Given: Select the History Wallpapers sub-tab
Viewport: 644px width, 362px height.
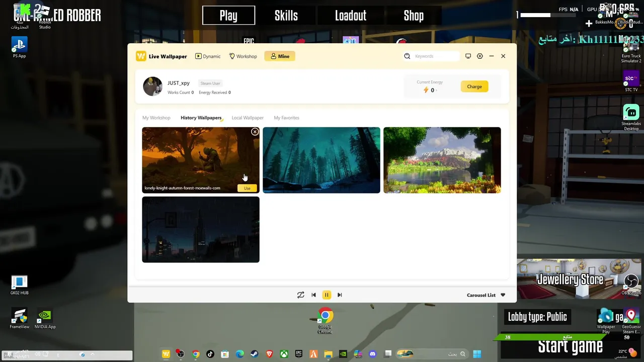Looking at the screenshot, I should [201, 118].
